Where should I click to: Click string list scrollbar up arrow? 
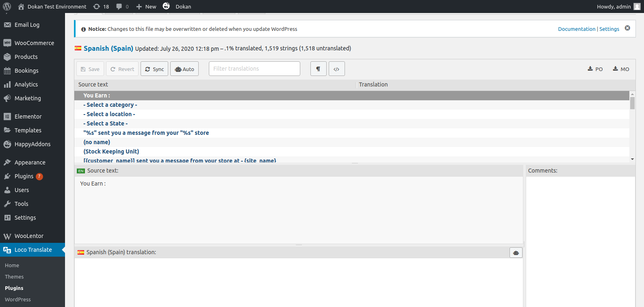pyautogui.click(x=632, y=94)
